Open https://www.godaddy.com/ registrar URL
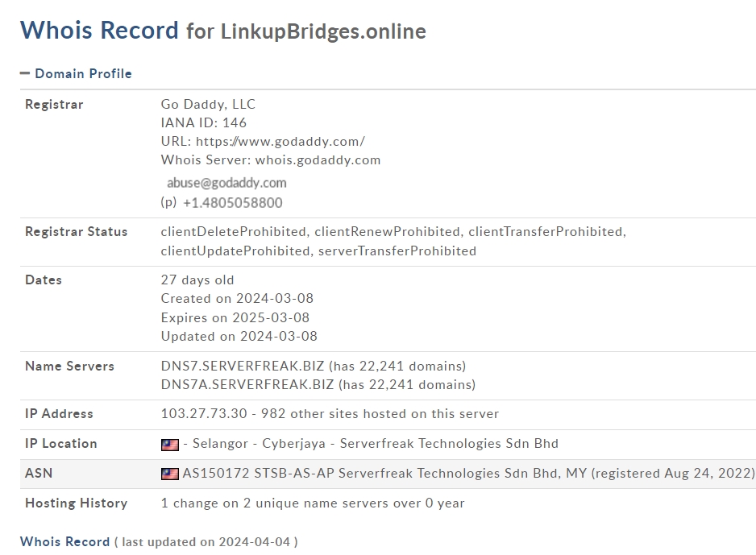 tap(280, 142)
